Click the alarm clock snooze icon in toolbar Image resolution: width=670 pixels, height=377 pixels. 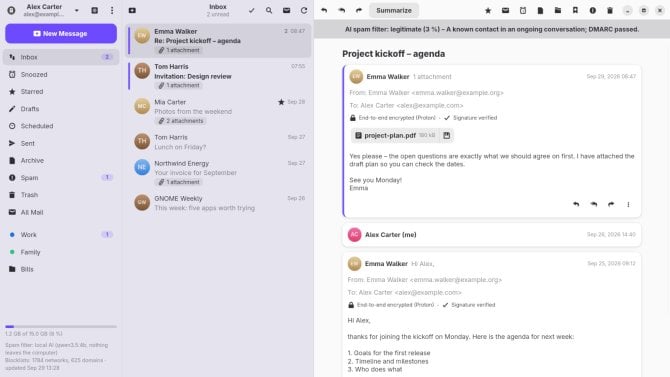tap(523, 10)
